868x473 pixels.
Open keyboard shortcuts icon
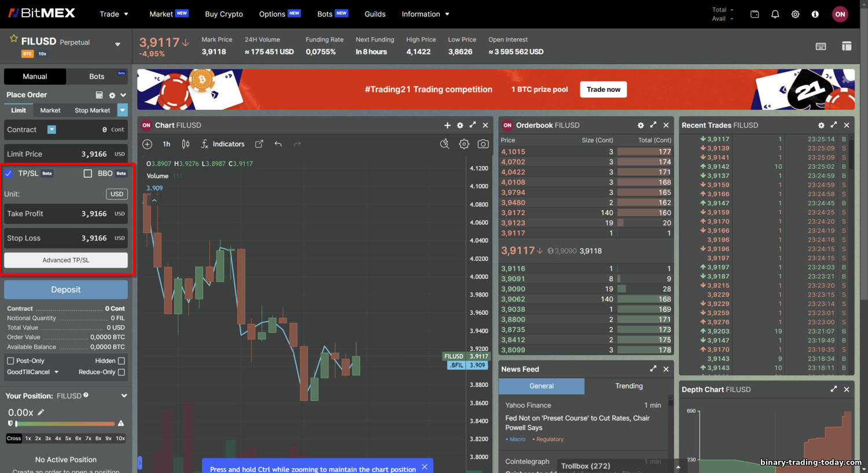coord(821,46)
